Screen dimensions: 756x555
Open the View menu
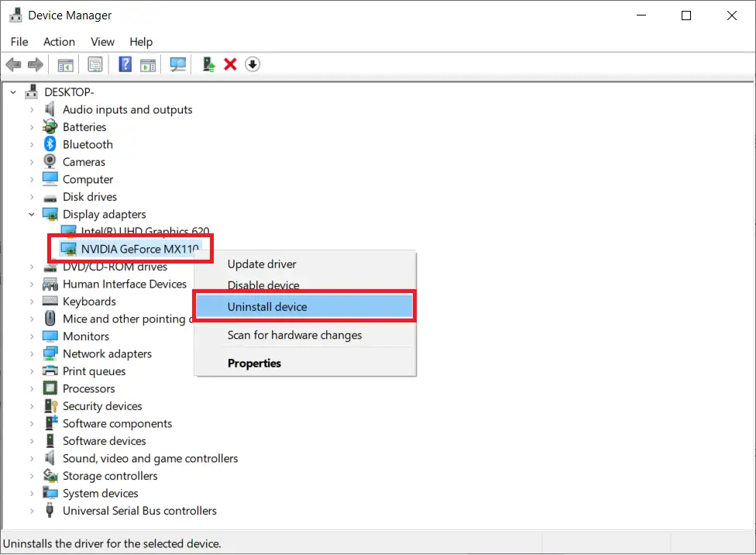pos(103,42)
